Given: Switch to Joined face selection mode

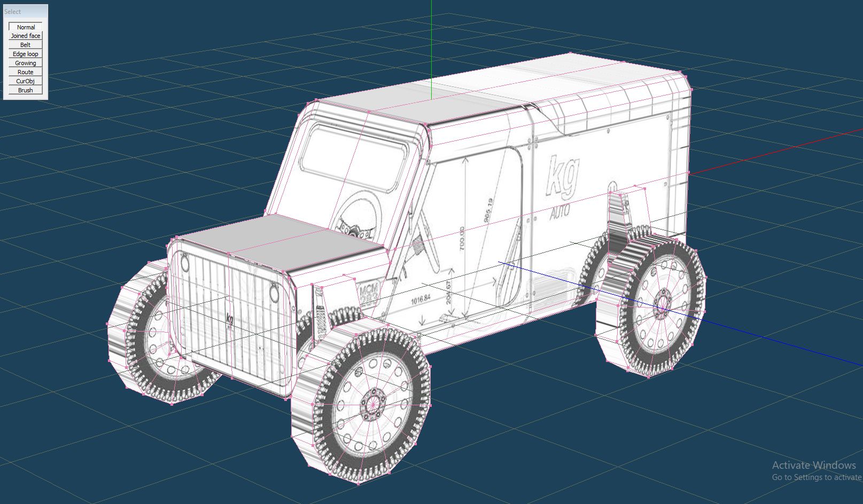Looking at the screenshot, I should [x=26, y=36].
